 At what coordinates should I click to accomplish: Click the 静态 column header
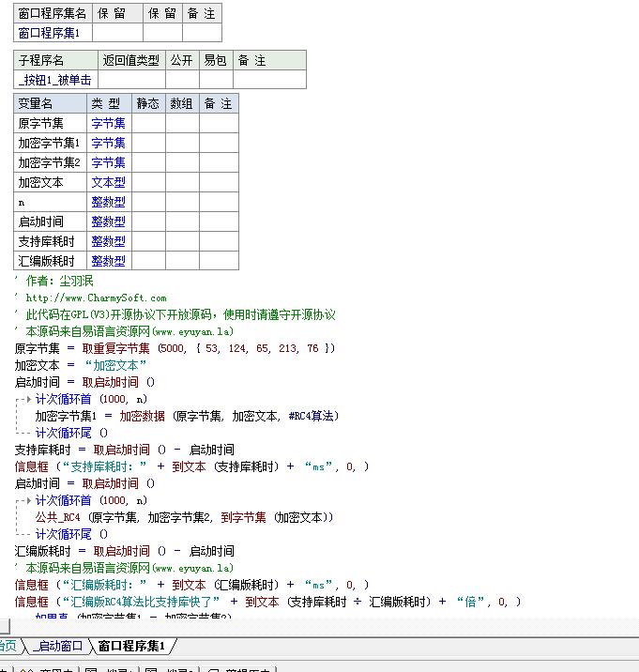pyautogui.click(x=148, y=103)
